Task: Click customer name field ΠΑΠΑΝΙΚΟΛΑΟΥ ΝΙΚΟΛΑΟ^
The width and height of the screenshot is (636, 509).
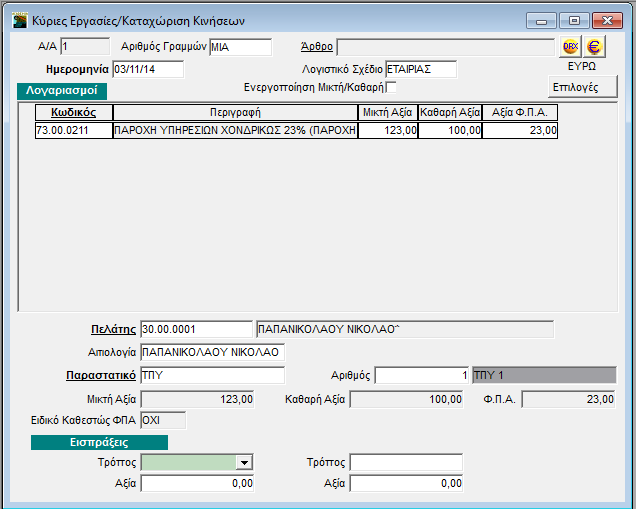Action: click(x=405, y=329)
